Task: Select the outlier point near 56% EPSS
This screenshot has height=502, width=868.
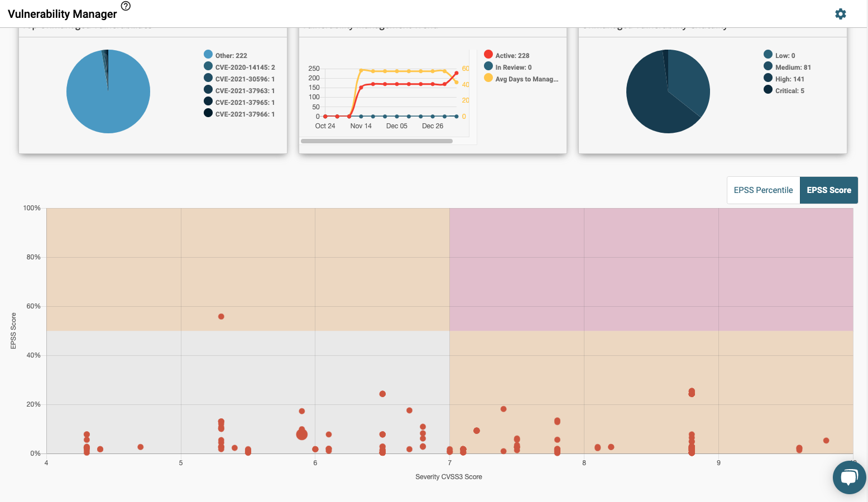Action: [x=221, y=316]
